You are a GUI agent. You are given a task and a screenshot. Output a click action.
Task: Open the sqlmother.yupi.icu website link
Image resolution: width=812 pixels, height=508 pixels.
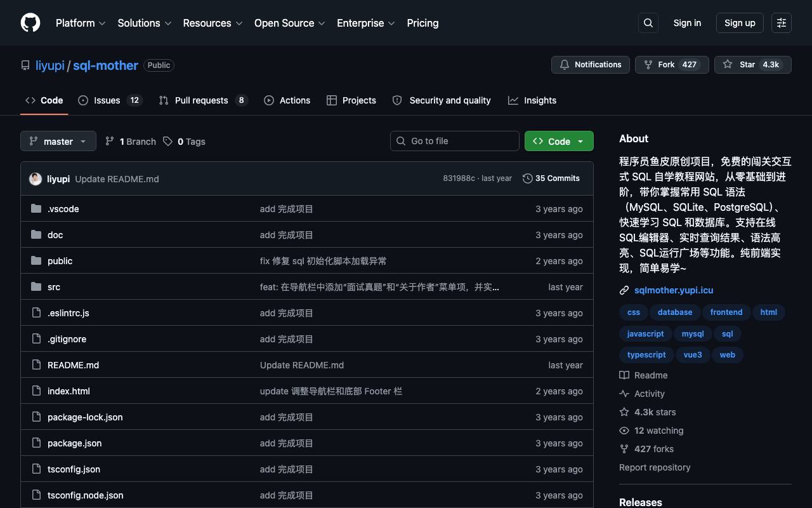point(674,290)
